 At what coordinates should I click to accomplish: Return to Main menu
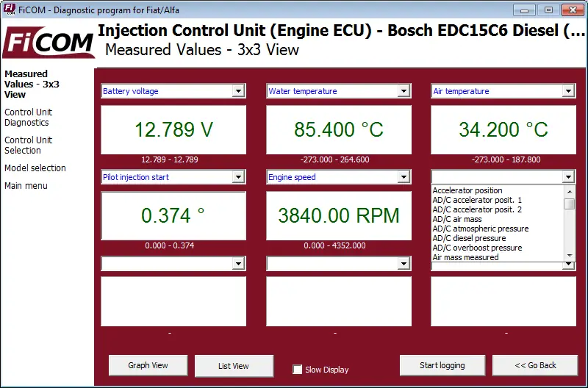(x=26, y=186)
